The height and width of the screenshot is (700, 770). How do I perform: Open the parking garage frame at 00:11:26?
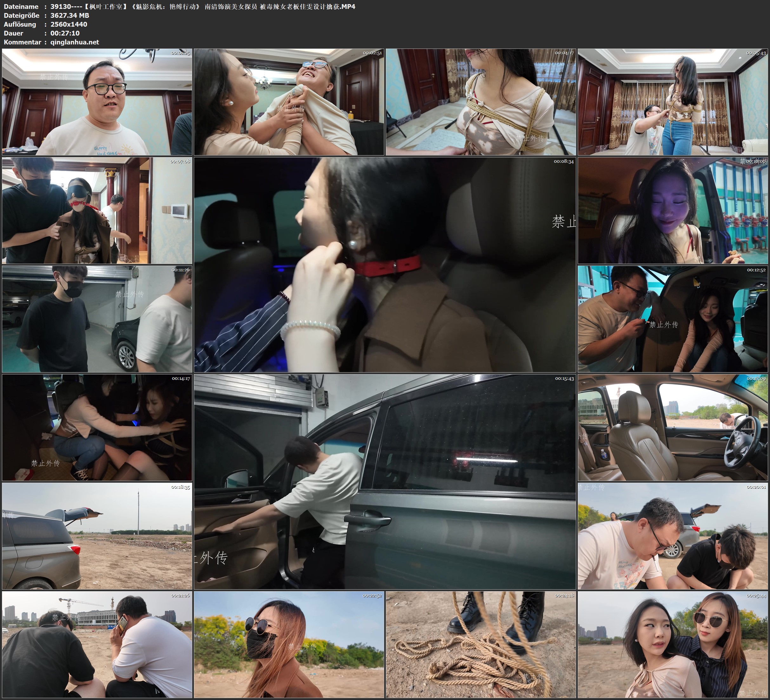pos(97,319)
